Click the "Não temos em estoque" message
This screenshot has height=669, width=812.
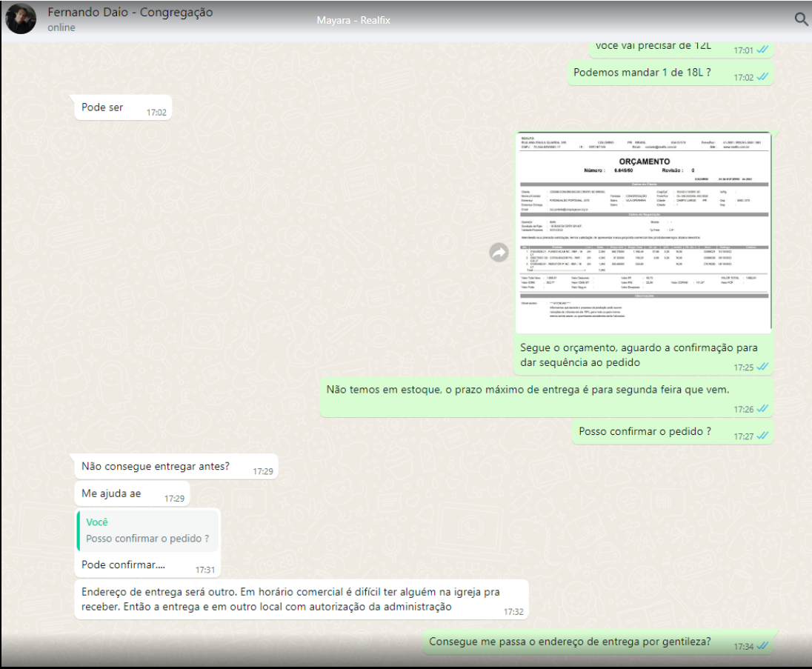click(x=528, y=390)
